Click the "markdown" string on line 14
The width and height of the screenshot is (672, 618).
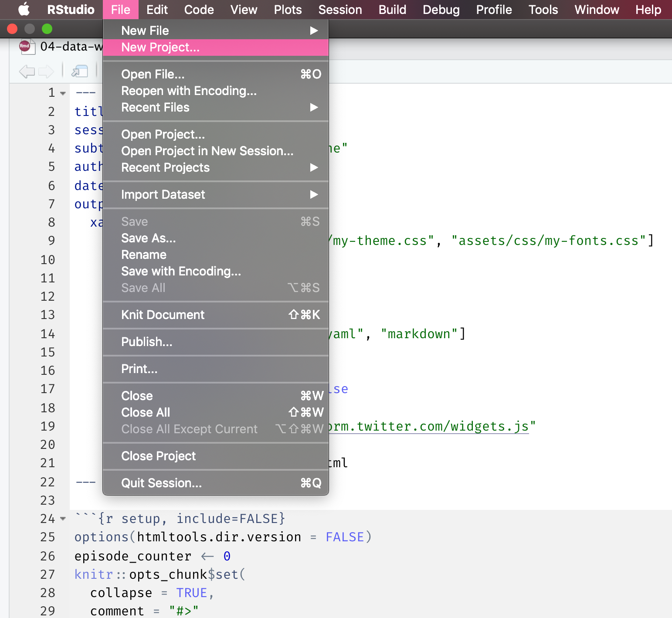click(419, 334)
